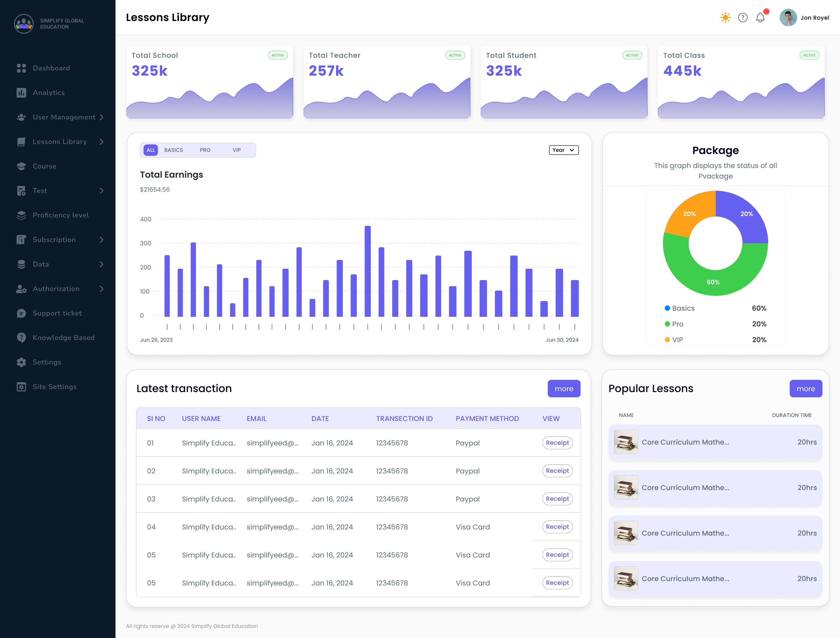Click the Course graduation cap icon
Image resolution: width=840 pixels, height=638 pixels.
tap(21, 166)
